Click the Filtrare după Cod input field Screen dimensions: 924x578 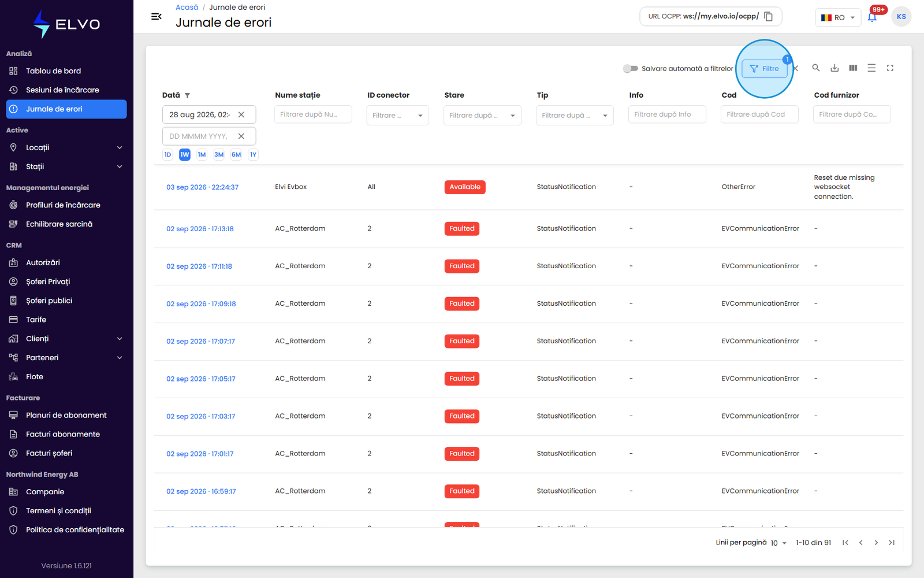pyautogui.click(x=759, y=114)
